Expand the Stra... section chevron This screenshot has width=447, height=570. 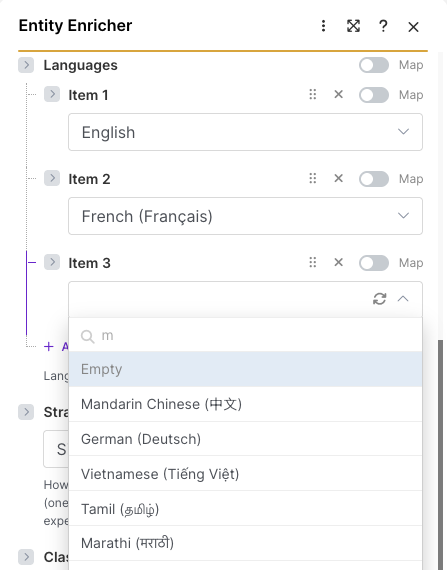click(26, 412)
